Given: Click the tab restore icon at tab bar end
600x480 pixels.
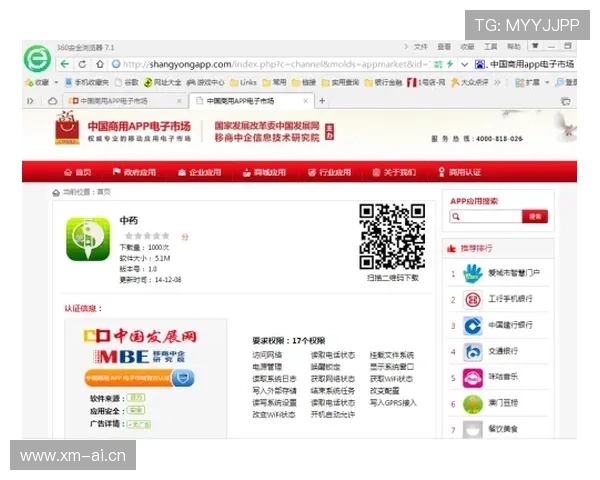Looking at the screenshot, I should [566, 101].
